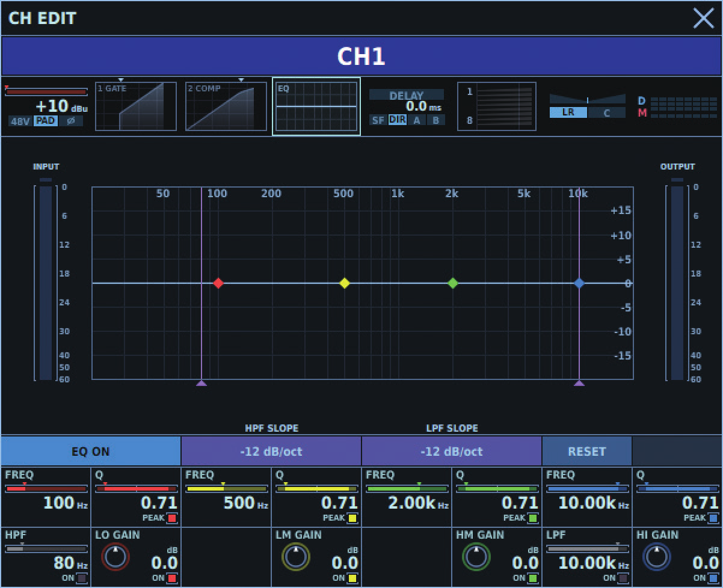This screenshot has width=723, height=588.
Task: Click the HI GAIN 0.0 dB value
Action: [x=706, y=563]
